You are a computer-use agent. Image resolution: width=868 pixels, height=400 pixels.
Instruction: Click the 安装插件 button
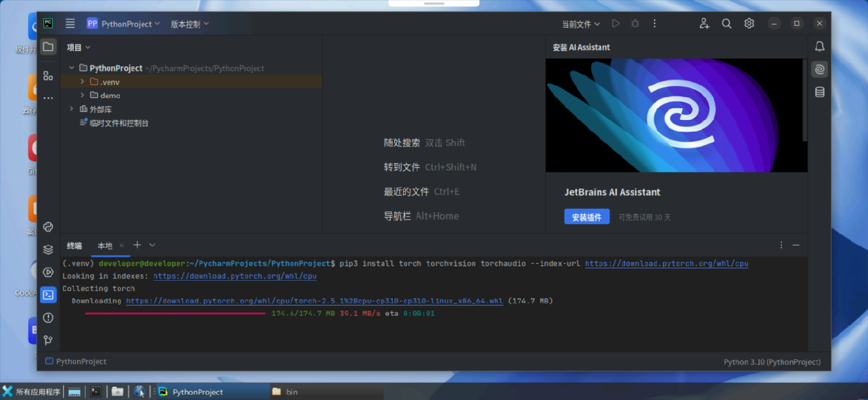(x=587, y=217)
